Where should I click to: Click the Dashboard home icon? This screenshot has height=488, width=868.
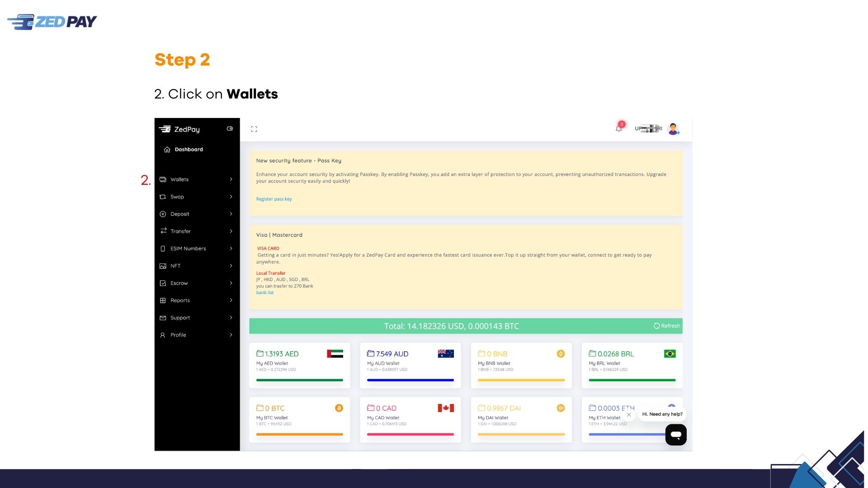click(x=167, y=150)
